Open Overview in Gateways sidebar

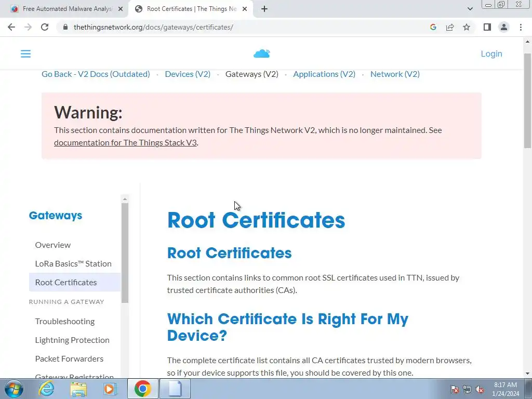click(53, 245)
